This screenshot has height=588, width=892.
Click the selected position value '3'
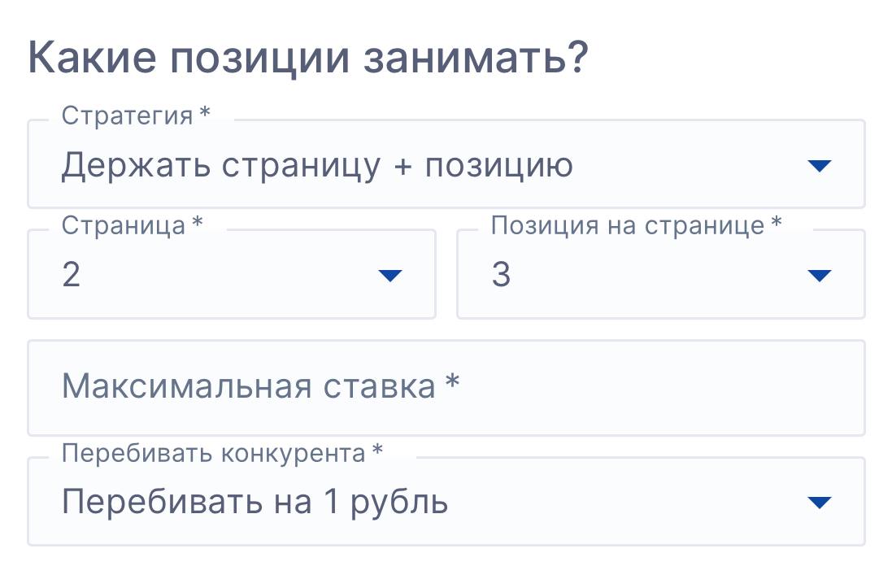tap(501, 276)
